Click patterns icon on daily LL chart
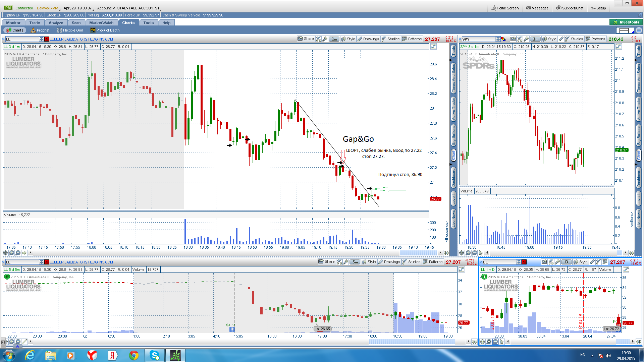Image resolution: width=644 pixels, height=362 pixels. (x=605, y=262)
